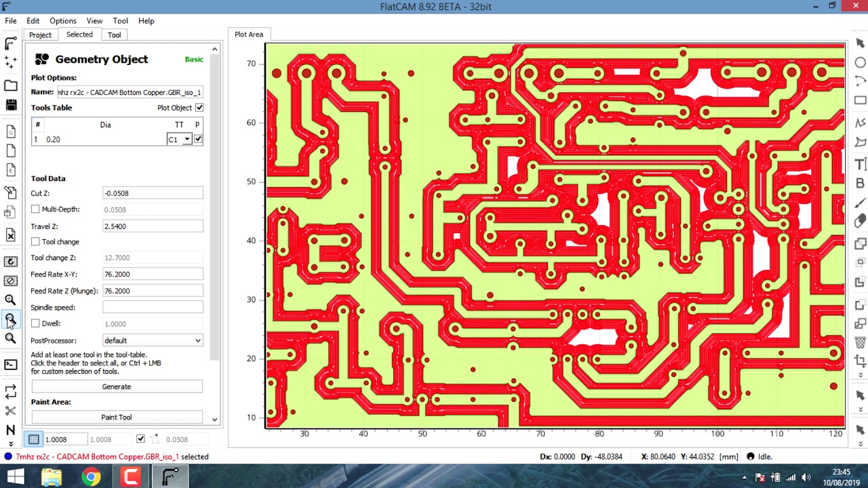This screenshot has width=868, height=488.
Task: Uncheck the Plot Object checkbox
Action: [199, 108]
